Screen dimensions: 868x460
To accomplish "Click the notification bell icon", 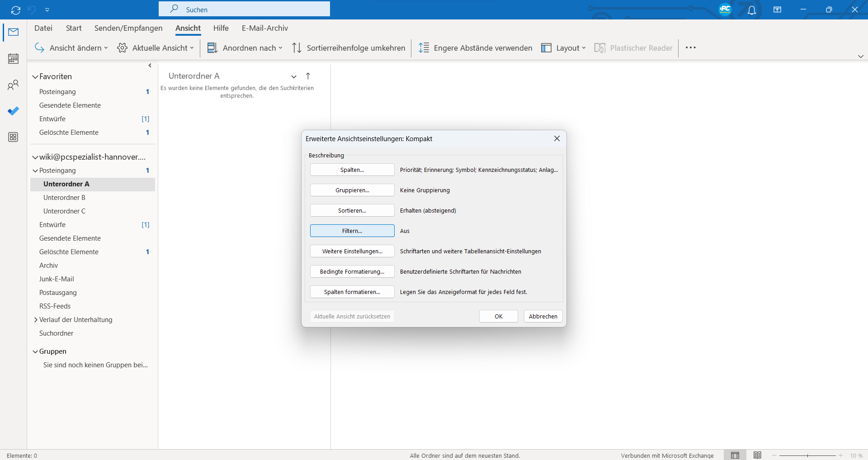I will [751, 10].
